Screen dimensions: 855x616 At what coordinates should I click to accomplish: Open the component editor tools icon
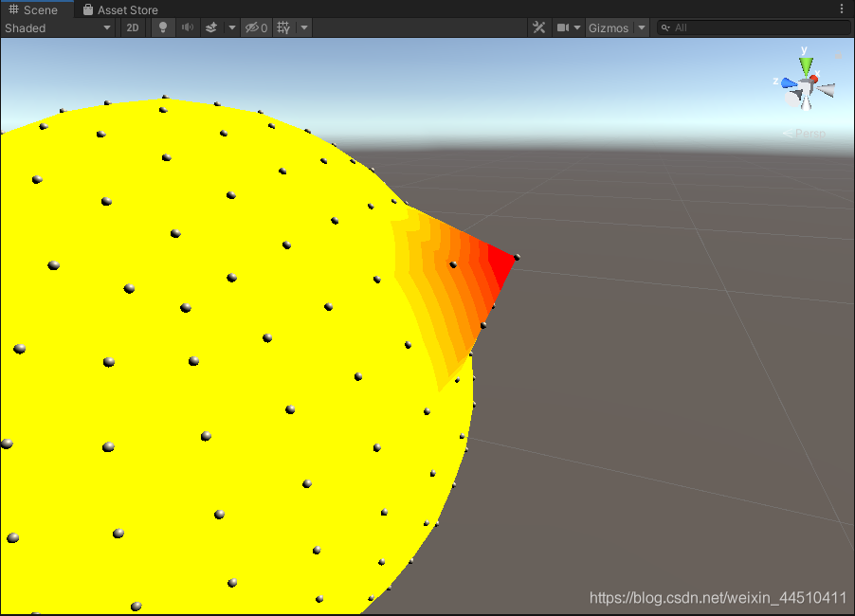point(538,27)
